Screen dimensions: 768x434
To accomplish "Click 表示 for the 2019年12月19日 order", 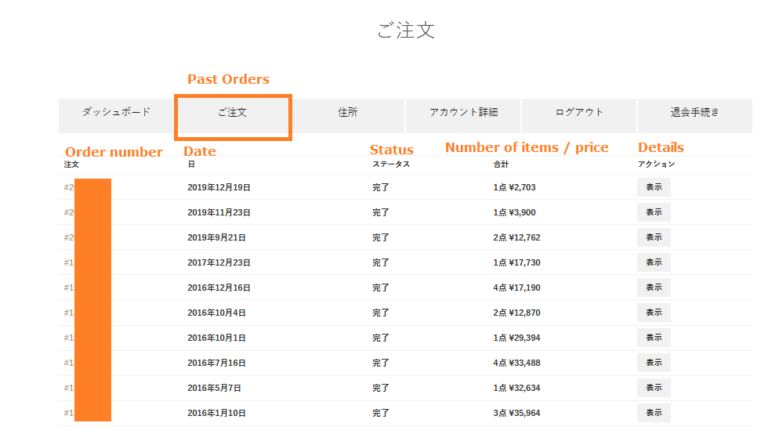I will tap(653, 187).
